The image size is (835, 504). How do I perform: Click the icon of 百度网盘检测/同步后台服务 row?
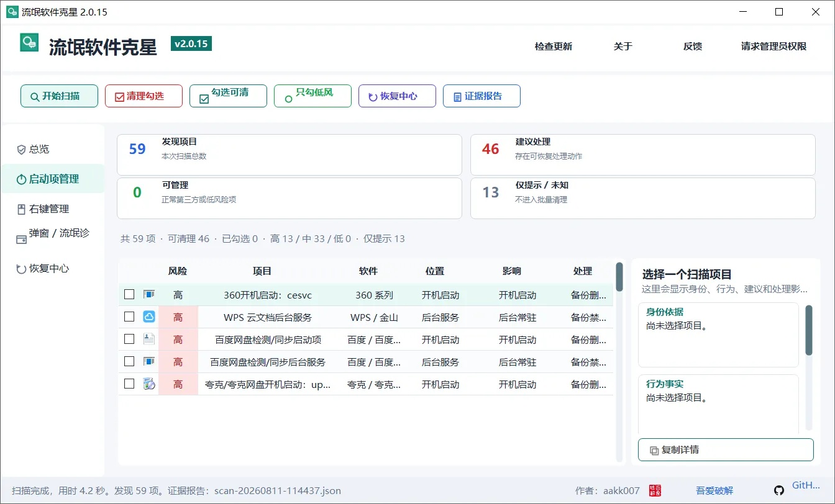click(149, 361)
